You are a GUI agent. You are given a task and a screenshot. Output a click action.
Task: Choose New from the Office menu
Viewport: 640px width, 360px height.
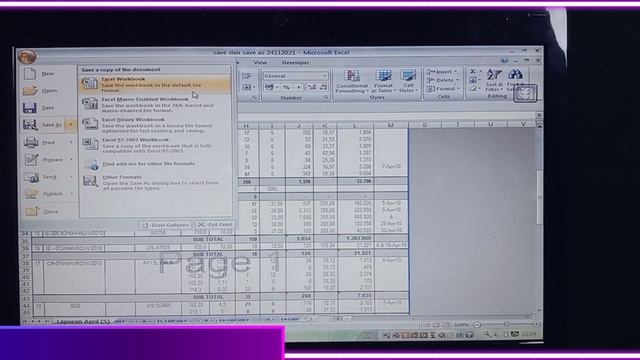(x=47, y=73)
